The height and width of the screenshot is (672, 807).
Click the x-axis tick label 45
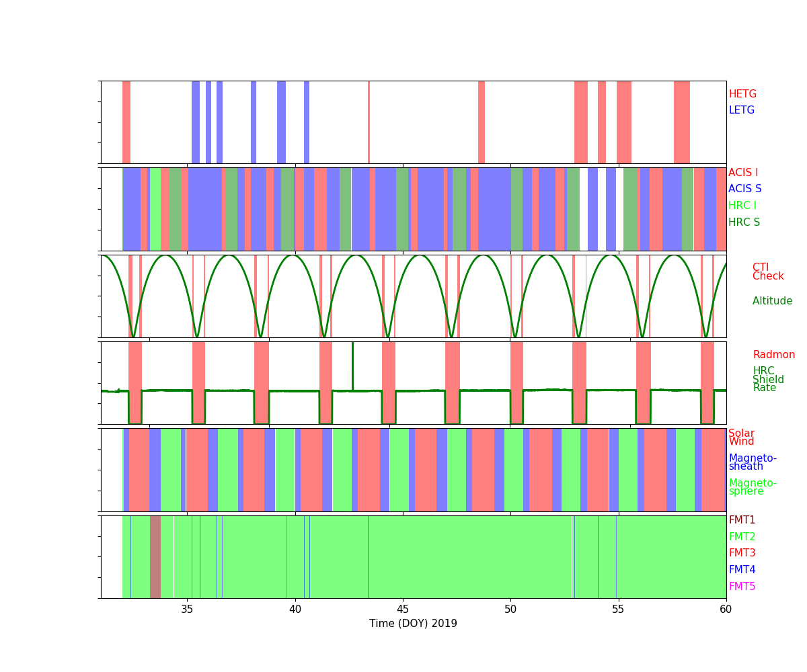click(x=403, y=610)
